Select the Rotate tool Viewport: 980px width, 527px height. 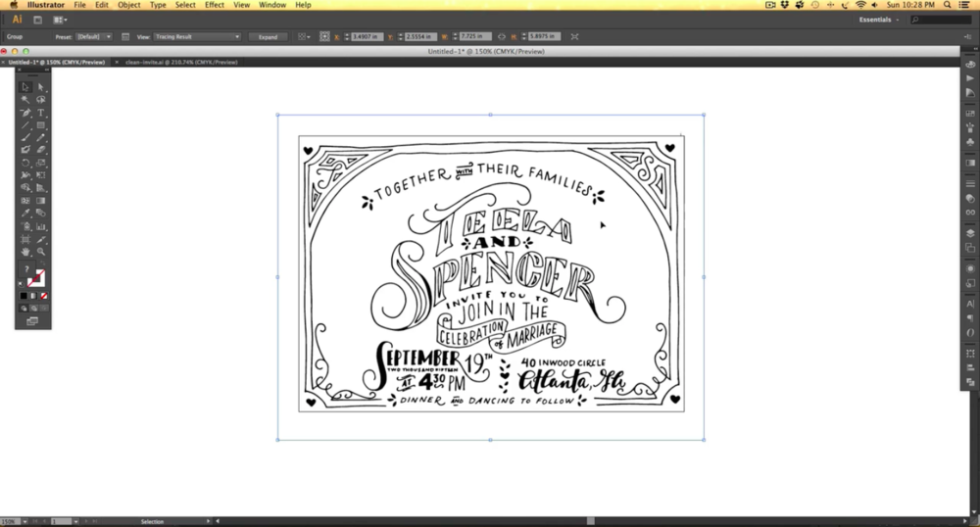(25, 163)
